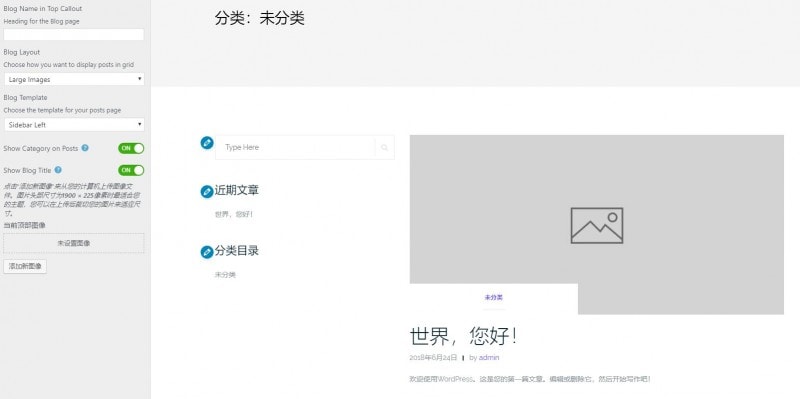Toggle the Show Blog Title switch
The width and height of the screenshot is (800, 399).
[x=131, y=170]
